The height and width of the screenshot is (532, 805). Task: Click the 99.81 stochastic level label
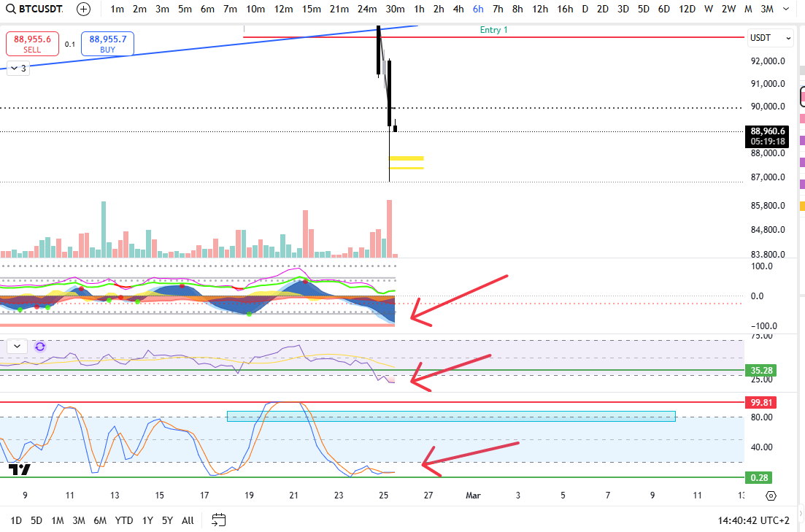(x=761, y=403)
